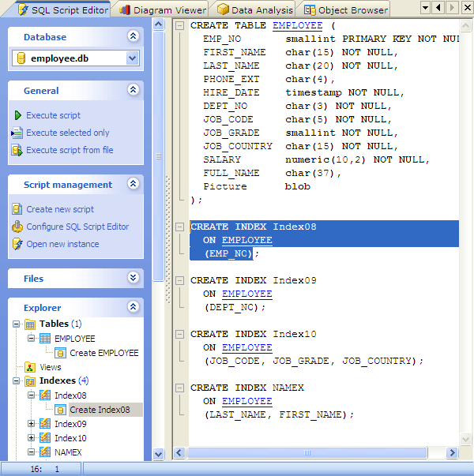Collapse the Index08 tree node
474x476 pixels.
click(x=31, y=395)
